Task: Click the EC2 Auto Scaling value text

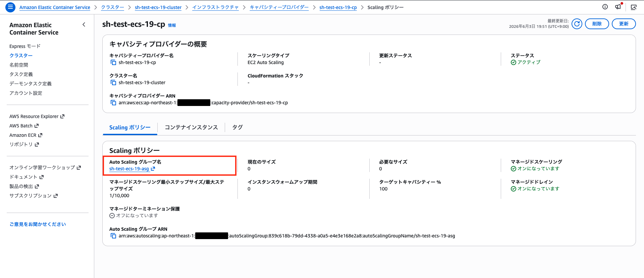Action: pyautogui.click(x=266, y=62)
